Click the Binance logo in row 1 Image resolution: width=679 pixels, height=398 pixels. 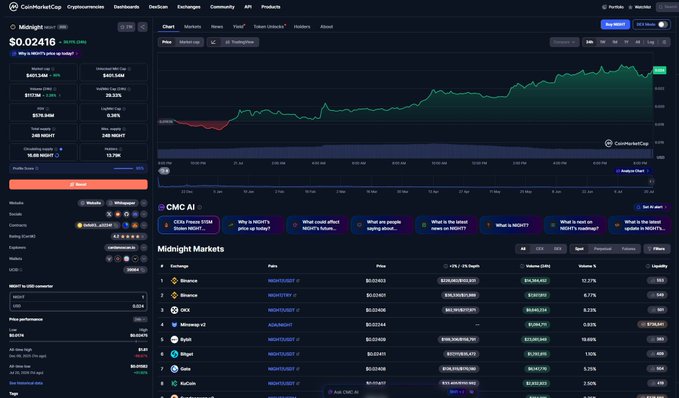pos(174,281)
